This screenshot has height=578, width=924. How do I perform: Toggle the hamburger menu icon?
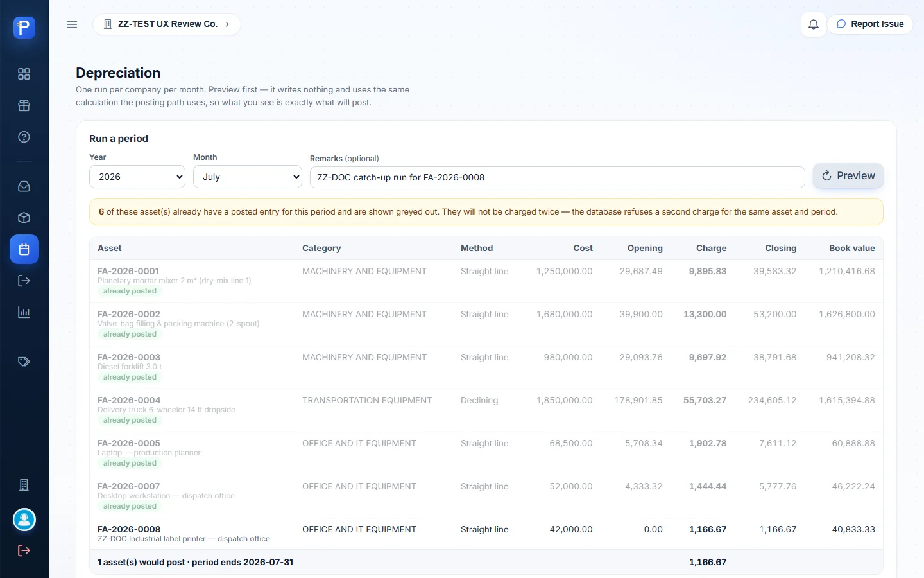(x=72, y=24)
